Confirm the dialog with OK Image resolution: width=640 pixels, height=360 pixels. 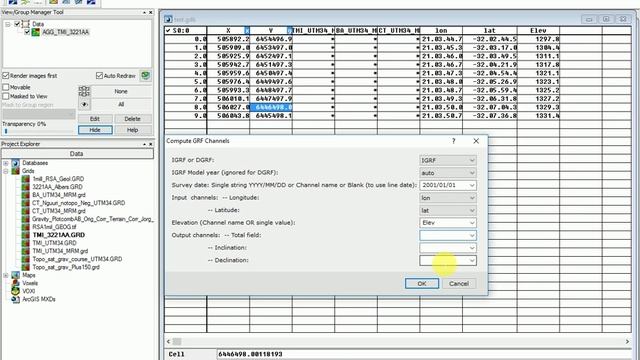[x=422, y=283]
